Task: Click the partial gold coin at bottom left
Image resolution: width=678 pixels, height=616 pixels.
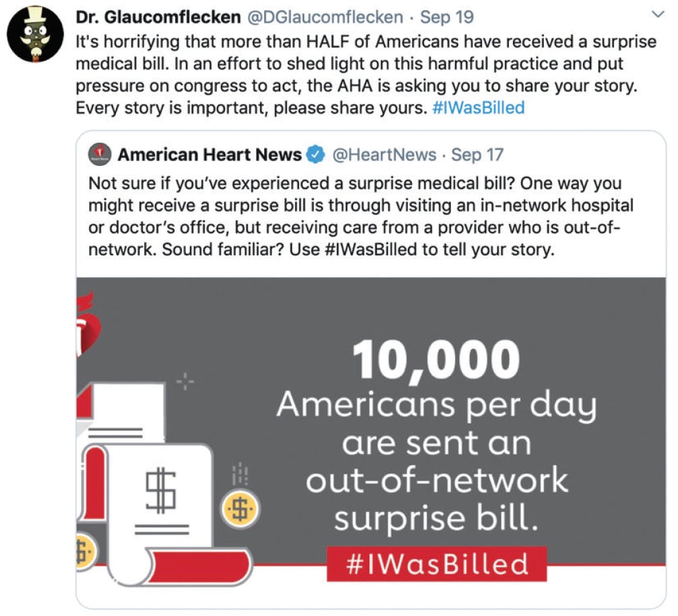Action: click(x=86, y=553)
